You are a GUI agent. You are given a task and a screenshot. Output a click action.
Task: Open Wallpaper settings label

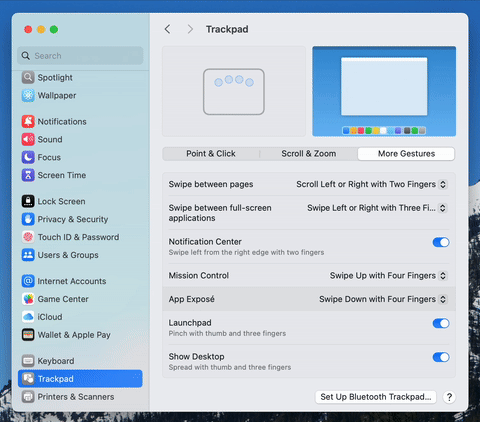pos(57,96)
